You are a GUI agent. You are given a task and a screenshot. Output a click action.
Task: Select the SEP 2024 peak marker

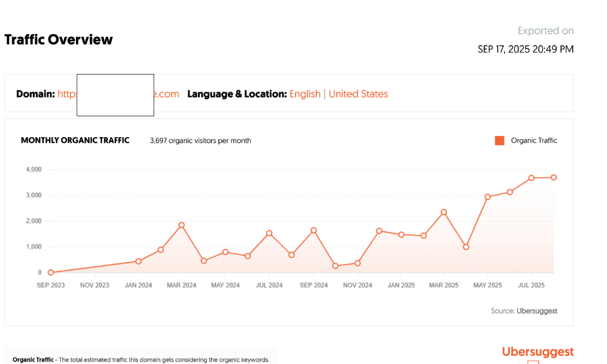pyautogui.click(x=313, y=230)
